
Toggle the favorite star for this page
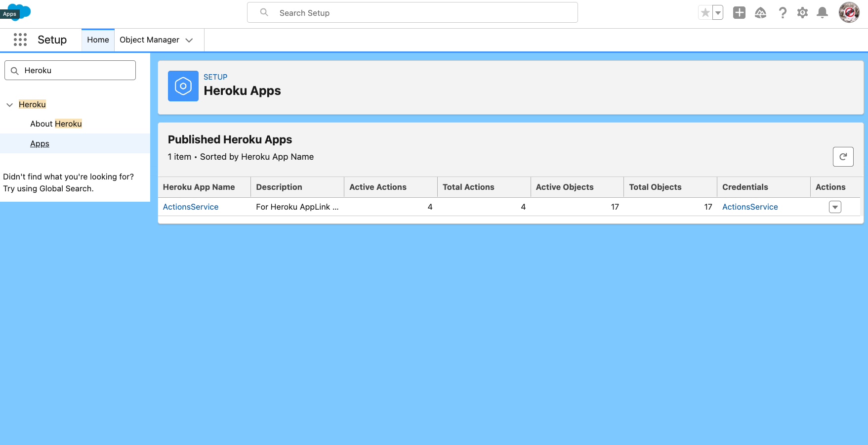point(705,12)
